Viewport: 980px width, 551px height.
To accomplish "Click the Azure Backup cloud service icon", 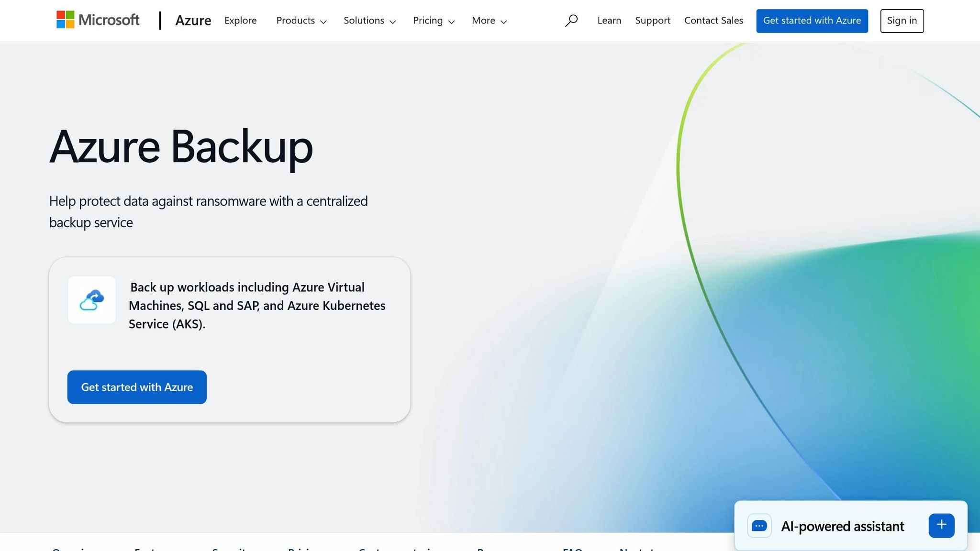I will click(91, 300).
